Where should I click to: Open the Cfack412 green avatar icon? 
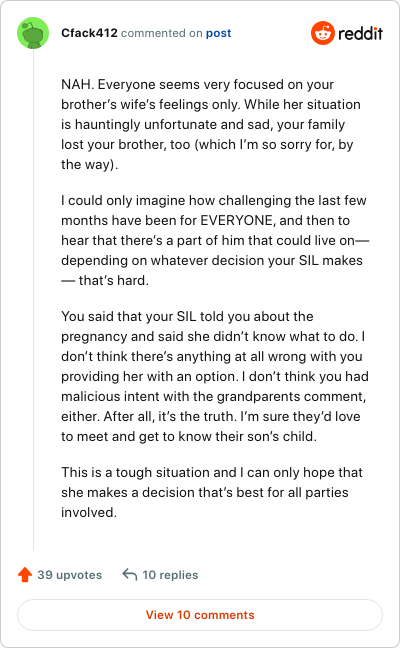(33, 33)
